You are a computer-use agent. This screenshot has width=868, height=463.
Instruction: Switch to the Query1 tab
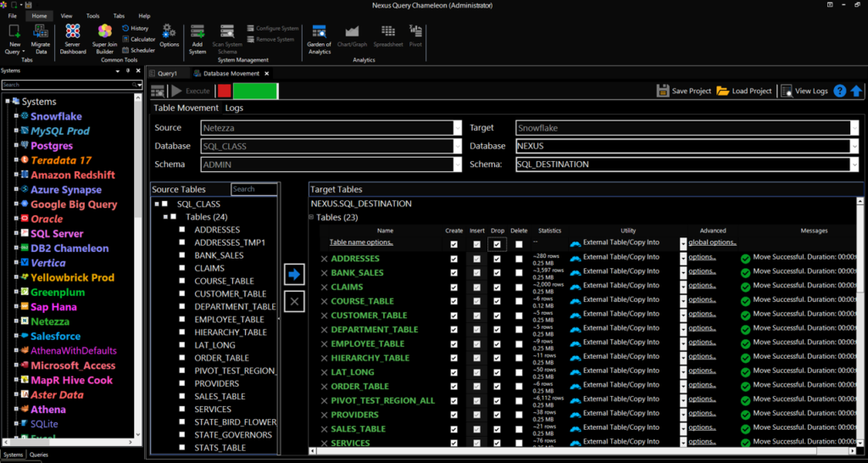167,73
